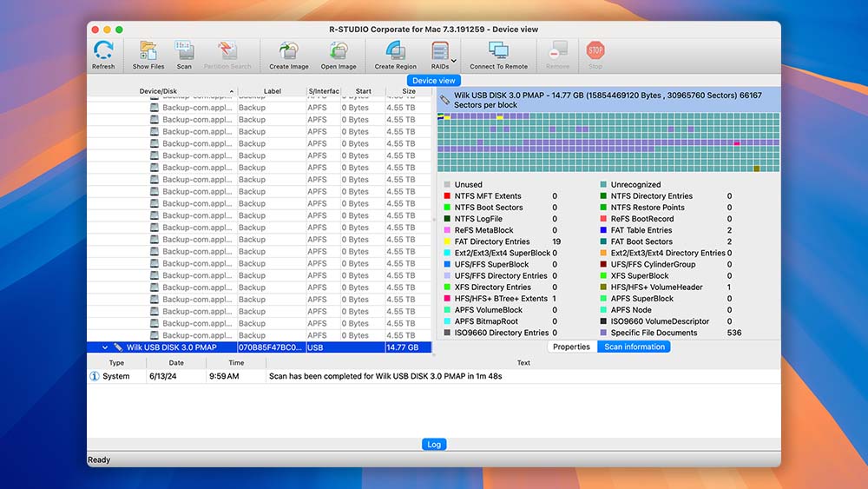Click the Label column header

(272, 91)
